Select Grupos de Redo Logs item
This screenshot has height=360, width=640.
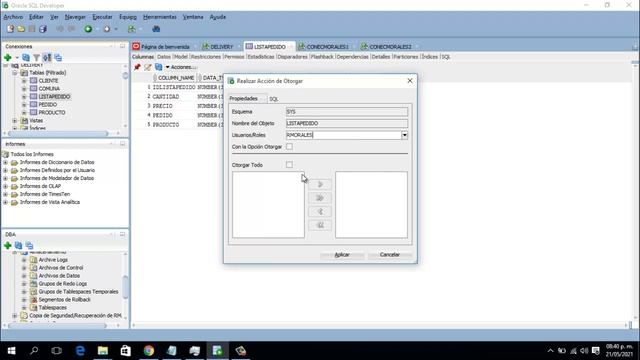click(x=62, y=284)
